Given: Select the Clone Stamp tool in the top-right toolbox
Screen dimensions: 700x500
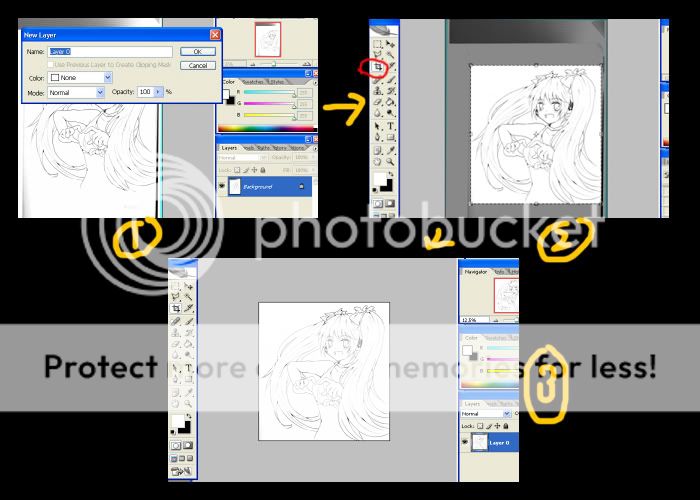Looking at the screenshot, I should click(x=378, y=91).
